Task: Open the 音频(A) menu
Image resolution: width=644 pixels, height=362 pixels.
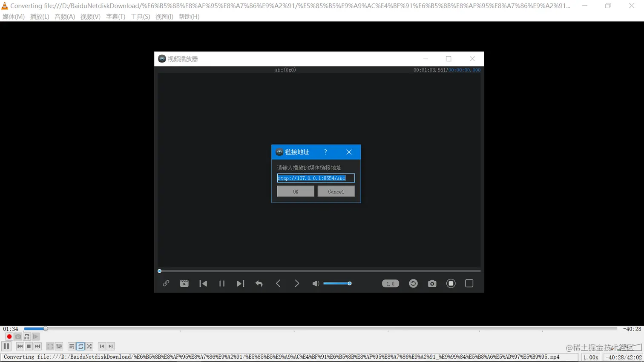Action: pyautogui.click(x=65, y=17)
